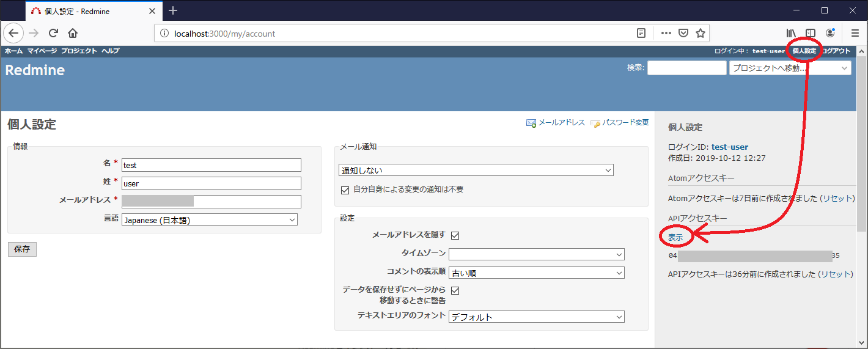Screen dimensions: 868x349
Task: Open a new tab with the plus button
Action: [x=173, y=10]
